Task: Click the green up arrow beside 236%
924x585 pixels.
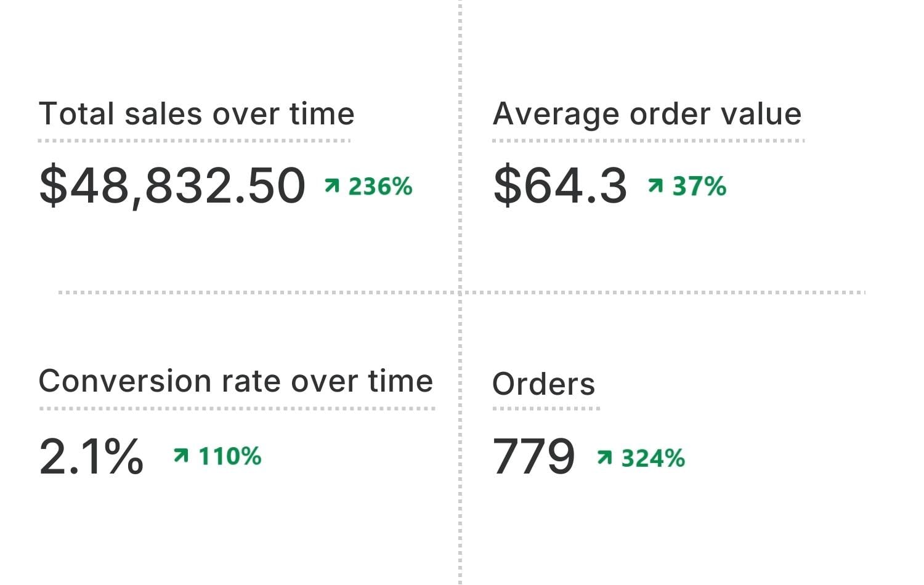Action: tap(332, 185)
